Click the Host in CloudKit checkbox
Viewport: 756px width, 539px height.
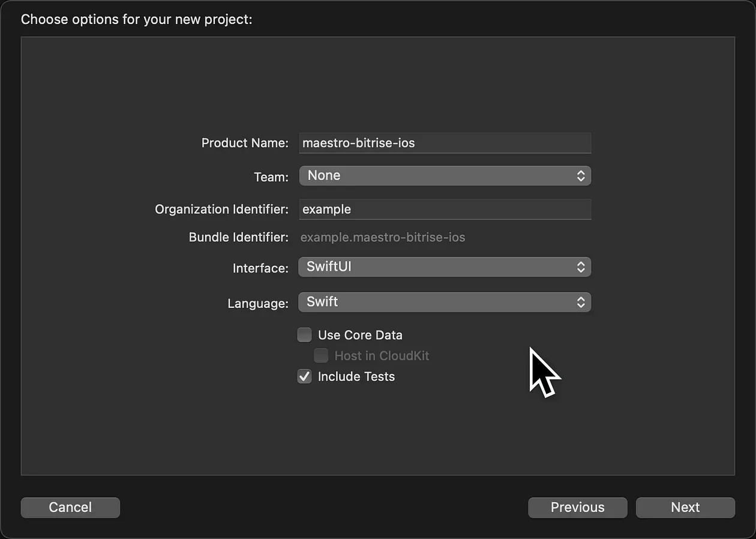click(322, 356)
